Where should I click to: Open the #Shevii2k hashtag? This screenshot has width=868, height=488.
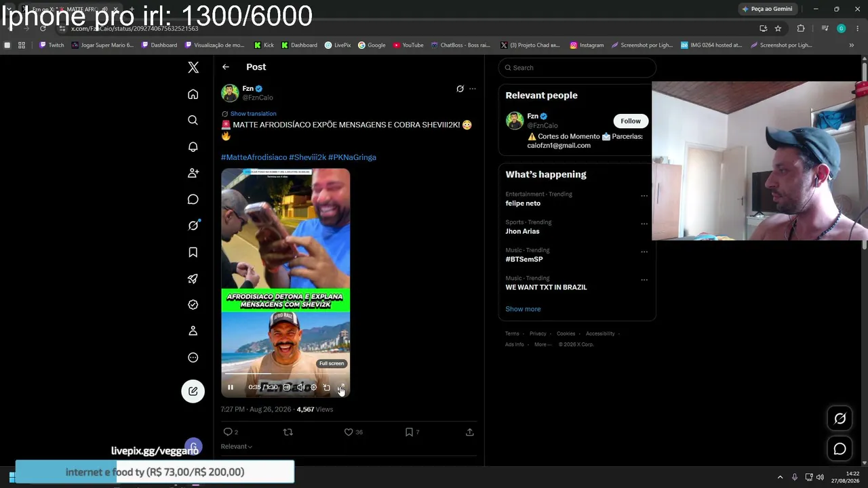coord(308,157)
